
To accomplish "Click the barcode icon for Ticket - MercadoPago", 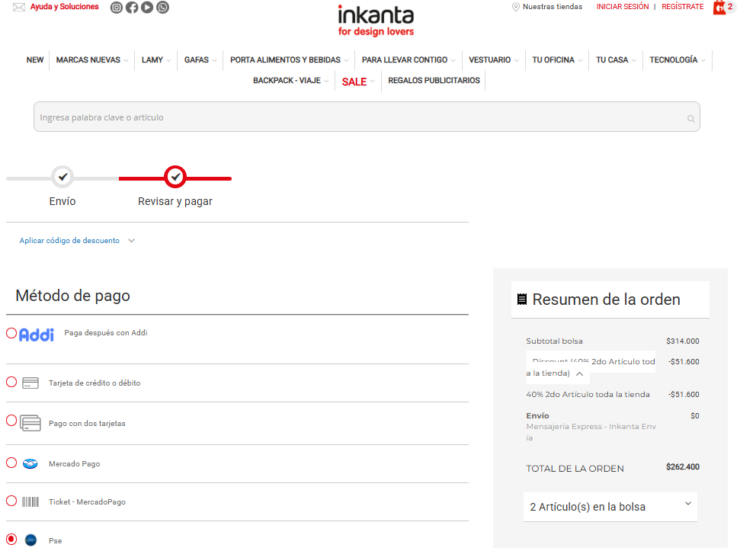I will 30,501.
